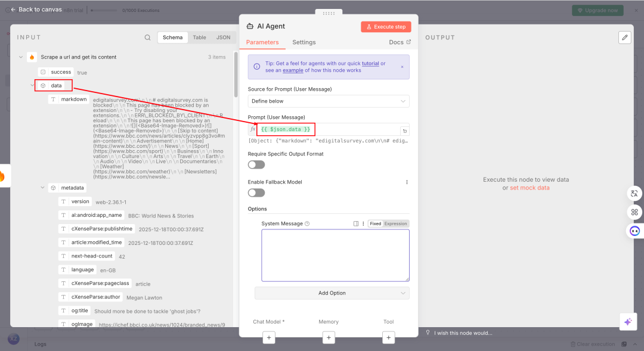Click the command shortcut icon on right

[x=634, y=212]
